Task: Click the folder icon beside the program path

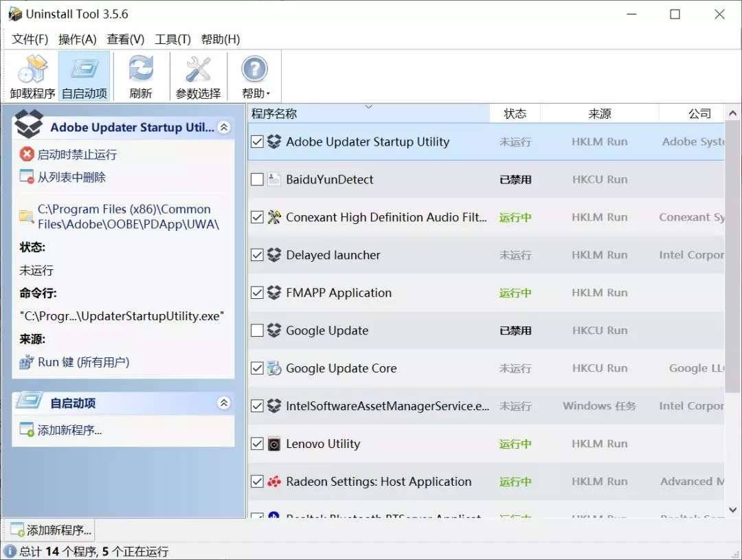Action: coord(27,216)
